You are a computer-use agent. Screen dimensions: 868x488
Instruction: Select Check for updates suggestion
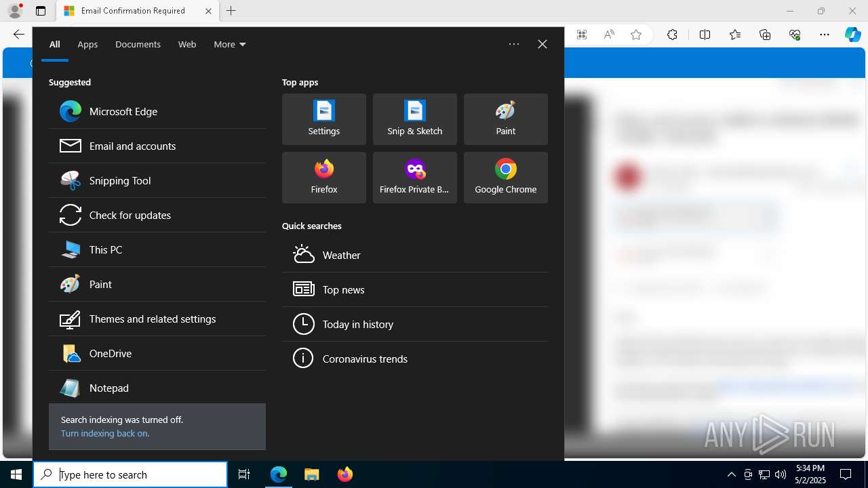click(x=157, y=215)
